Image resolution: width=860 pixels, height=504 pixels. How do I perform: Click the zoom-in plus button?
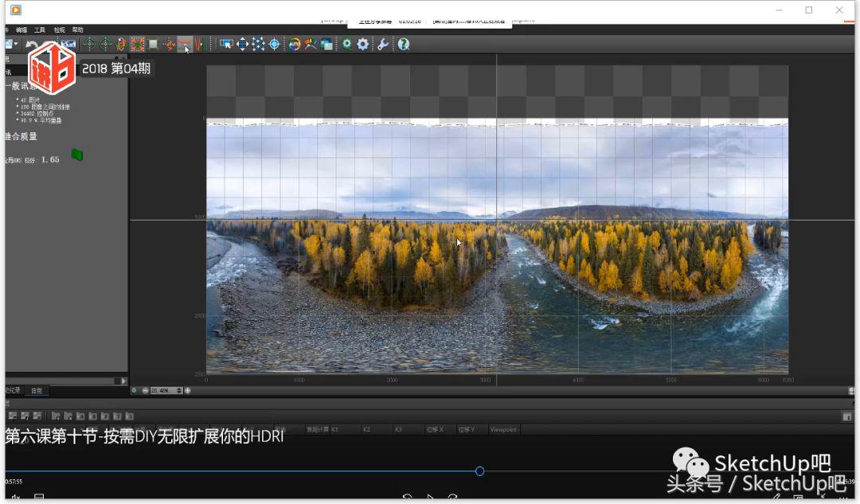click(188, 390)
